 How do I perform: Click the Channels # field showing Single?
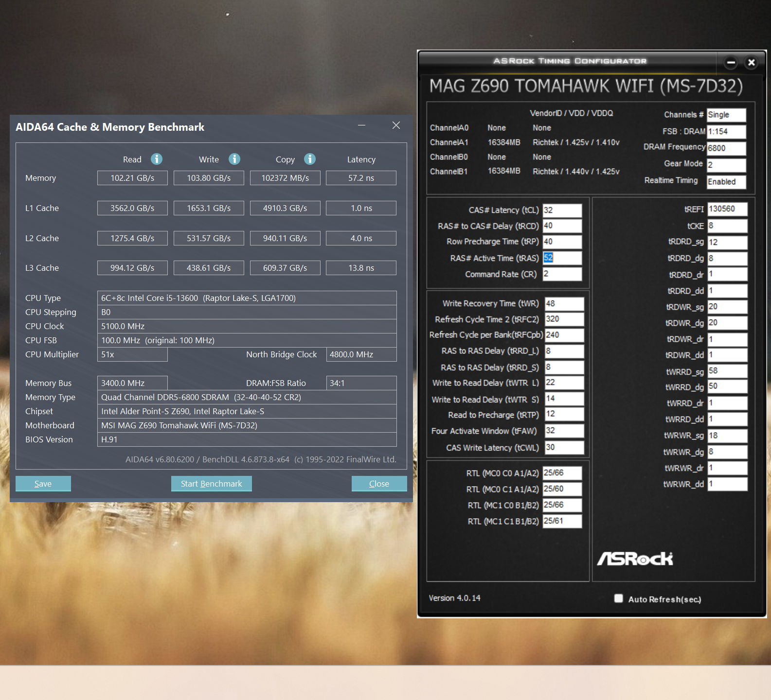click(726, 115)
